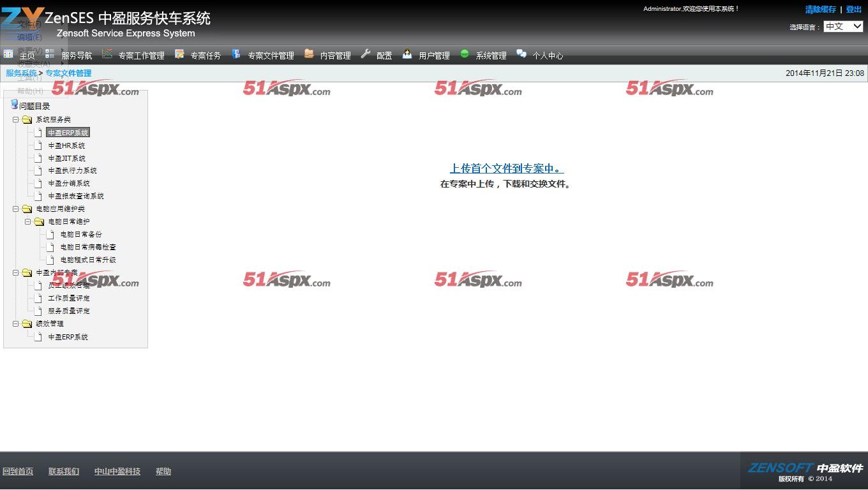Click the 服务导航 list icon
The height and width of the screenshot is (490, 868).
pyautogui.click(x=50, y=54)
